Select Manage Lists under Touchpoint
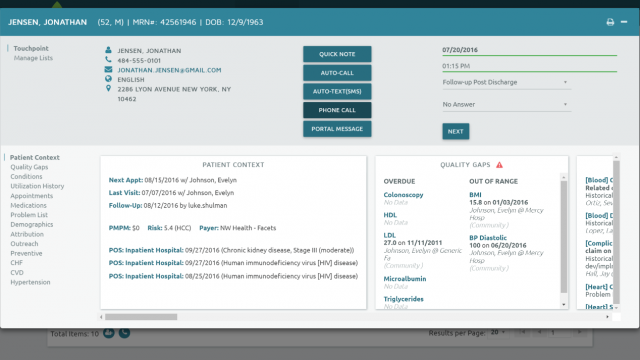Viewport: 640px width, 360px height. point(33,58)
